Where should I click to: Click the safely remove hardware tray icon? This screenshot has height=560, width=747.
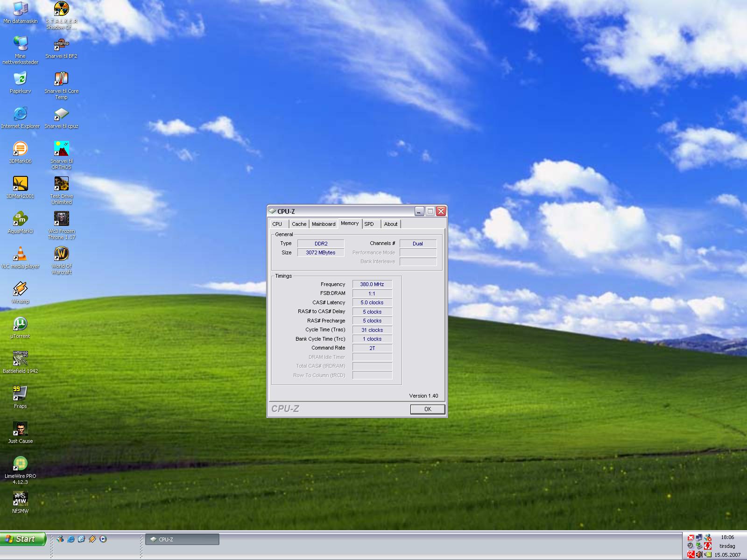(x=699, y=546)
